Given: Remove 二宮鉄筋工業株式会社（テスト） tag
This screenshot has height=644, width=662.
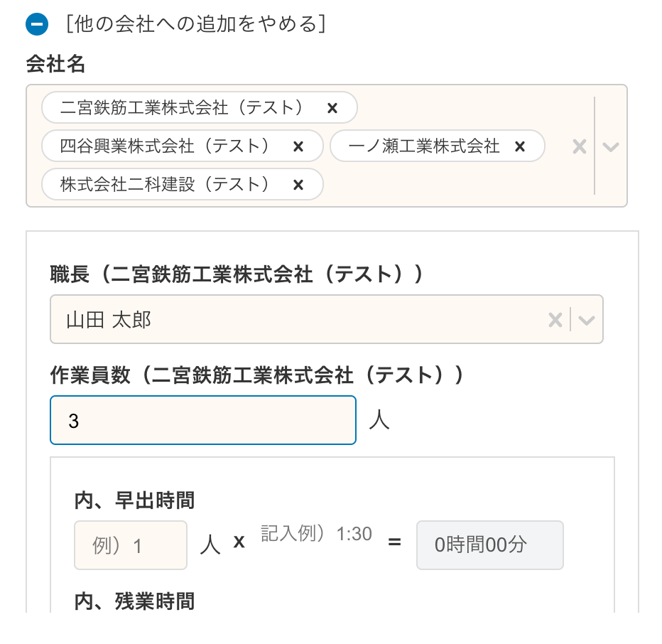Looking at the screenshot, I should coord(332,108).
